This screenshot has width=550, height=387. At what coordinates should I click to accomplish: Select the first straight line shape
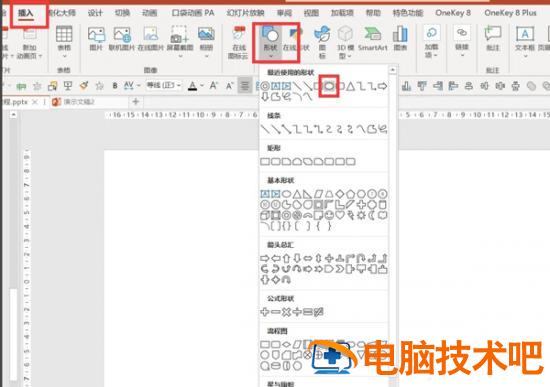pyautogui.click(x=266, y=129)
